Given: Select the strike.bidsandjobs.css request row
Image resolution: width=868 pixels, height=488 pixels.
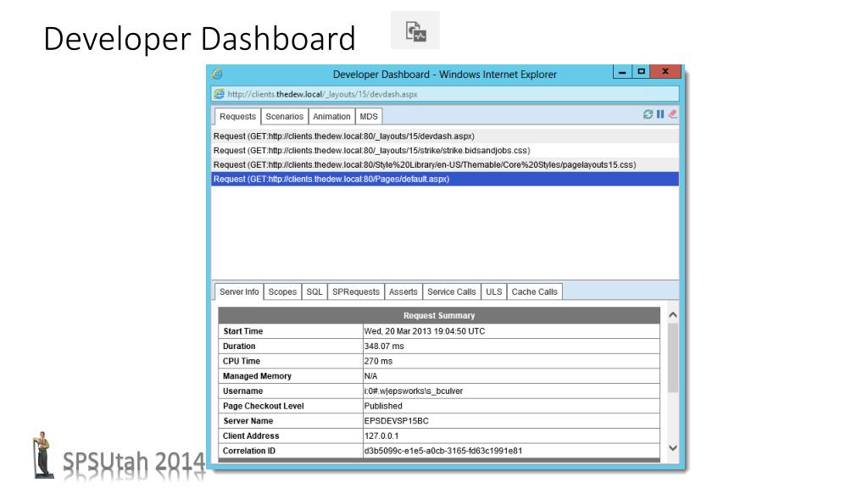Looking at the screenshot, I should pyautogui.click(x=445, y=151).
